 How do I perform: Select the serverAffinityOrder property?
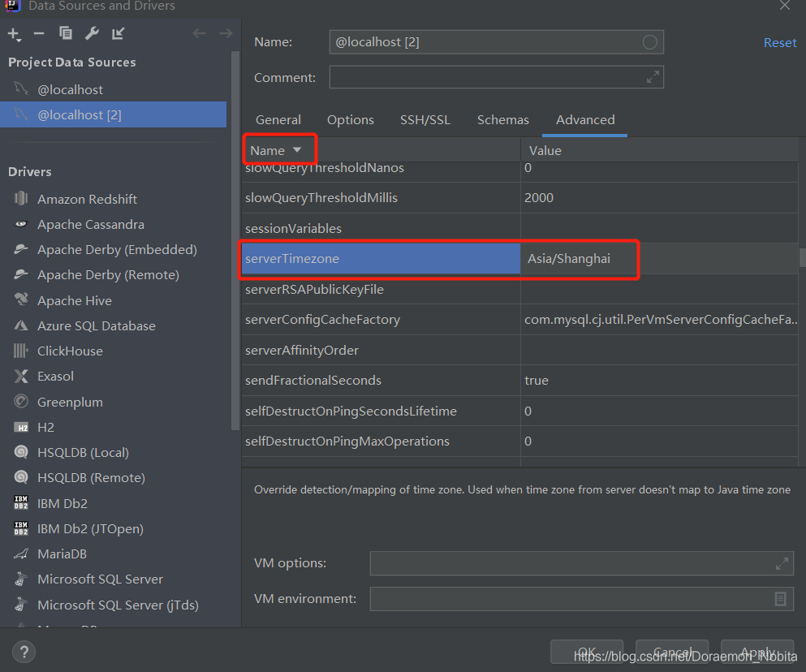click(x=381, y=350)
